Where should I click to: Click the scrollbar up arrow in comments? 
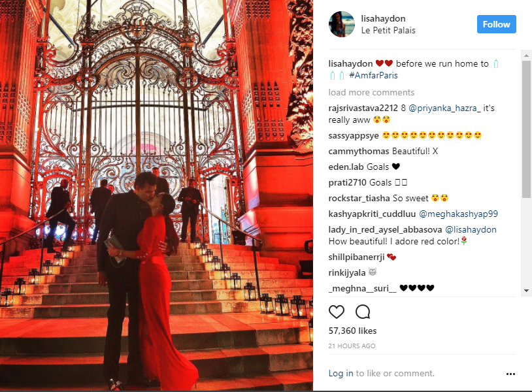[526, 56]
